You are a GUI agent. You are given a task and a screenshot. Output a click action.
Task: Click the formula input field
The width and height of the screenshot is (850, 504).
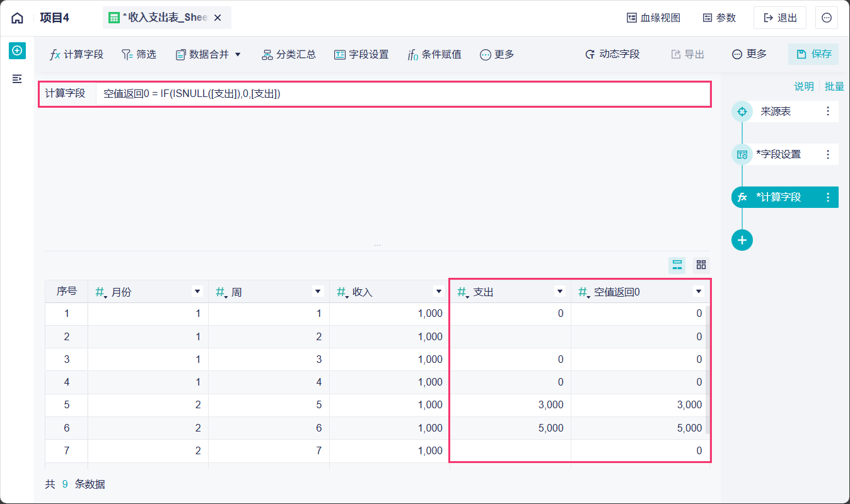tap(402, 93)
